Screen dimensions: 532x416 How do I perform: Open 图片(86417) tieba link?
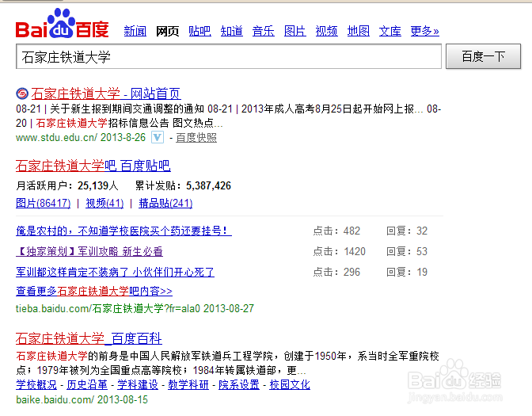pos(43,203)
